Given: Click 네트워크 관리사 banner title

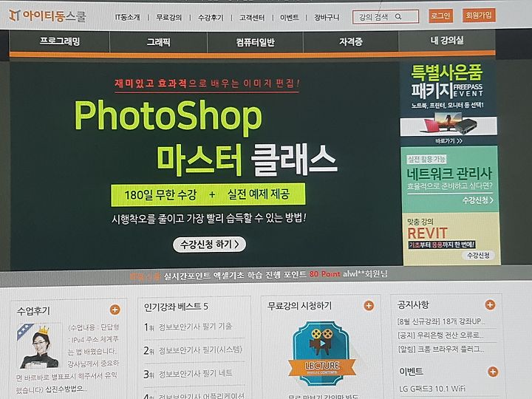Looking at the screenshot, I should pyautogui.click(x=449, y=174).
